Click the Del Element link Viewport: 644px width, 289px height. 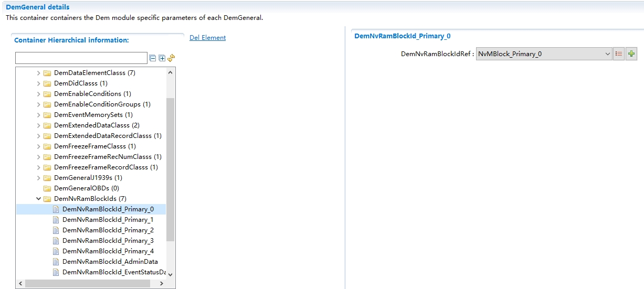click(x=207, y=38)
